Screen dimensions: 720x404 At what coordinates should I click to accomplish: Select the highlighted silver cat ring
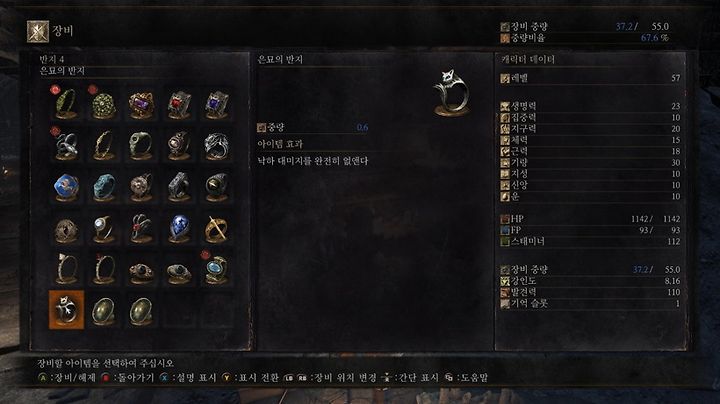point(67,309)
